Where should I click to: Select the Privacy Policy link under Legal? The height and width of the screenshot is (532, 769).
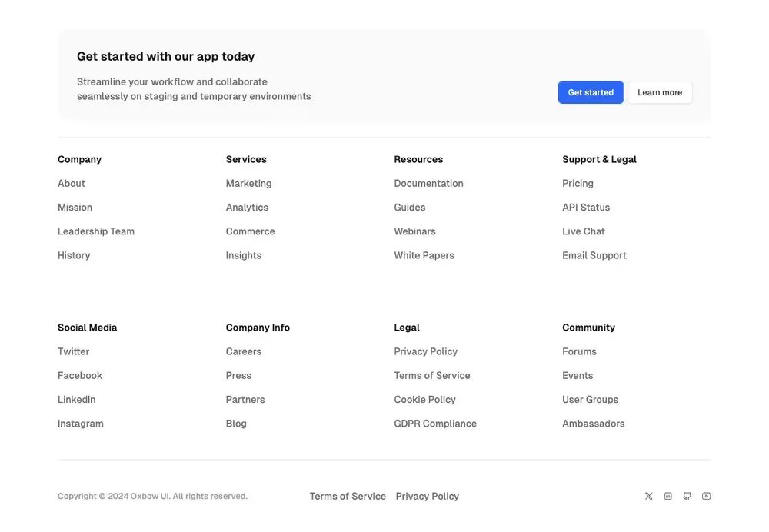(x=425, y=351)
